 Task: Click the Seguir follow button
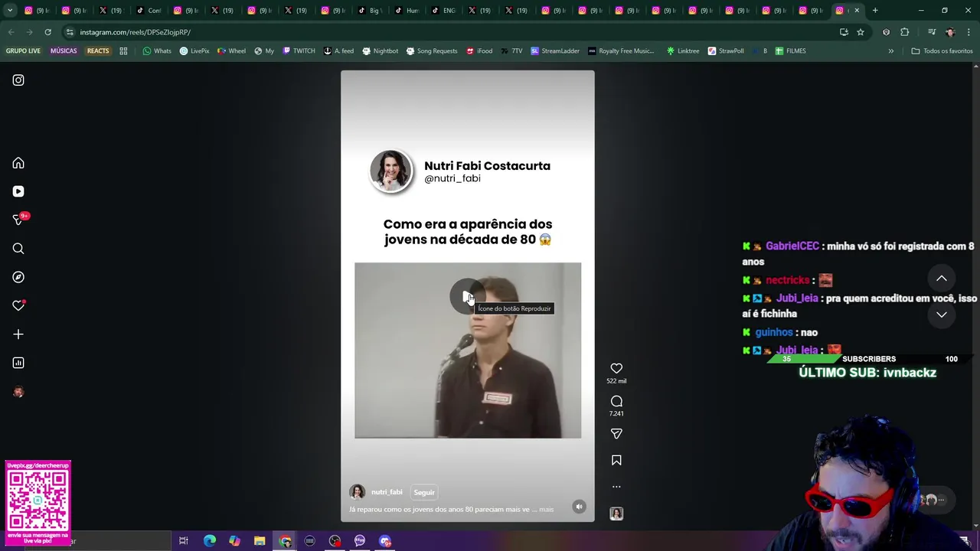click(x=424, y=492)
